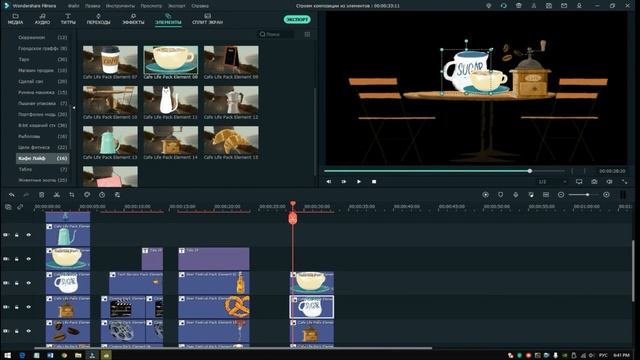The height and width of the screenshot is (360, 640).
Task: Select the Рыболовы (16) category
Action: [x=42, y=136]
